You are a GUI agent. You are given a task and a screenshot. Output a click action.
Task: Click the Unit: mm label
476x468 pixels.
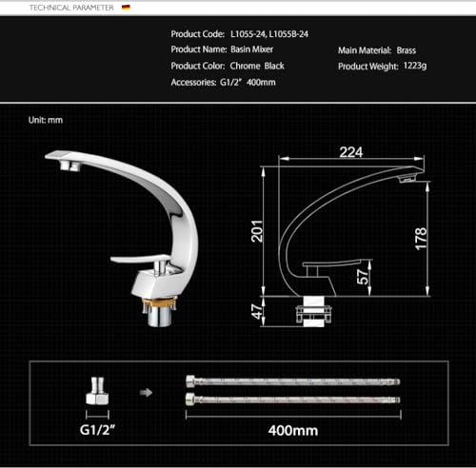[x=46, y=120]
